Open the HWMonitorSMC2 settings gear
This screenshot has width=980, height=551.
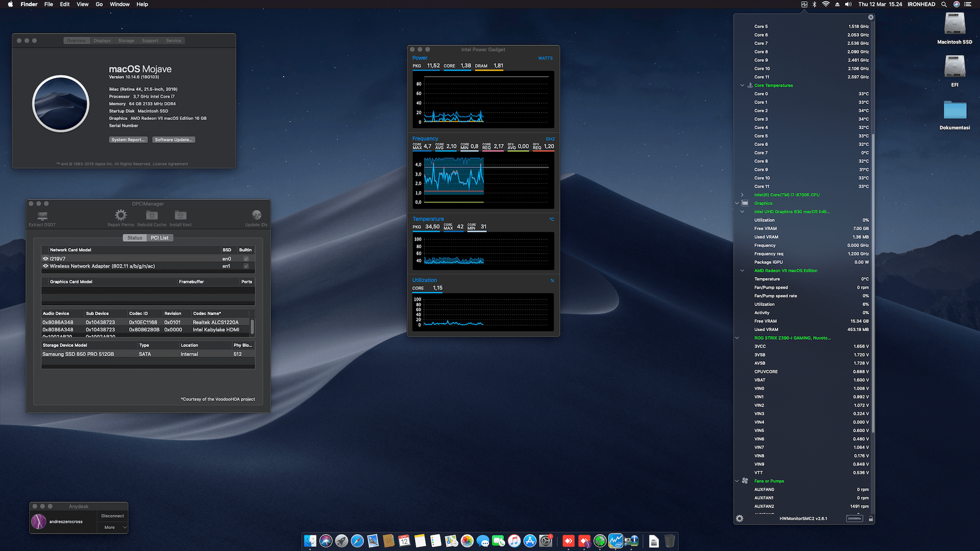click(739, 518)
